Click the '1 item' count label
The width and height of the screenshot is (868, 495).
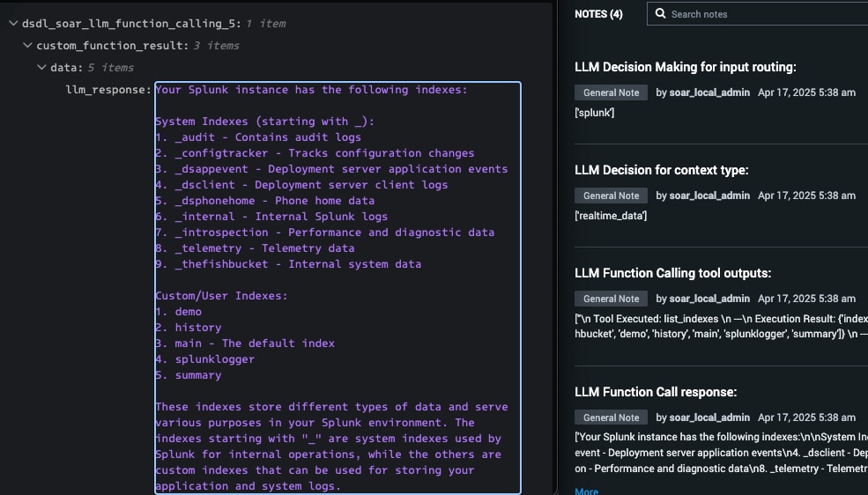point(266,23)
